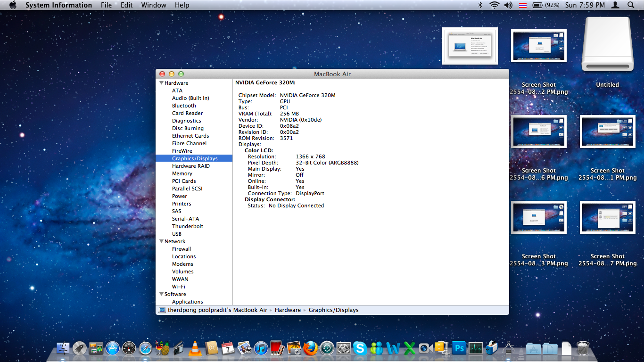Open the File menu

coord(107,5)
